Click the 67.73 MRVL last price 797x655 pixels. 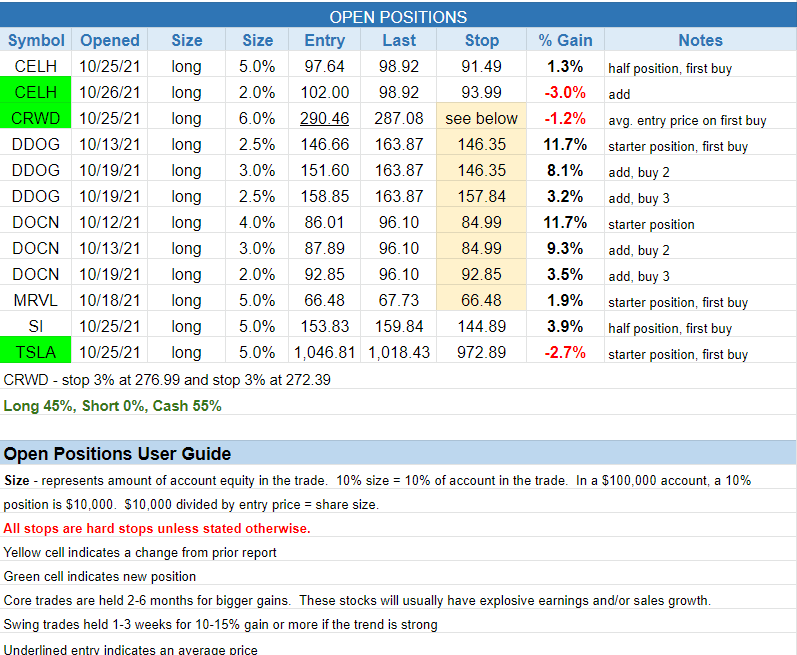pyautogui.click(x=399, y=300)
